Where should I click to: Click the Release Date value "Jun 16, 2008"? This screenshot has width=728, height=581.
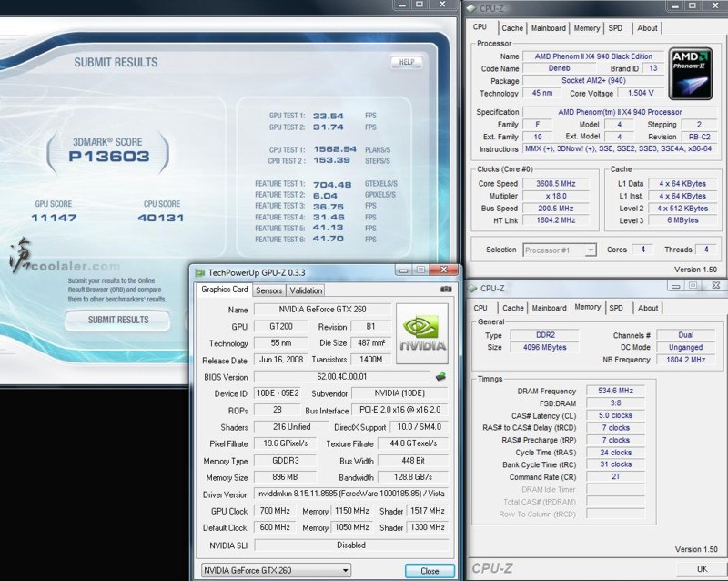tap(281, 360)
